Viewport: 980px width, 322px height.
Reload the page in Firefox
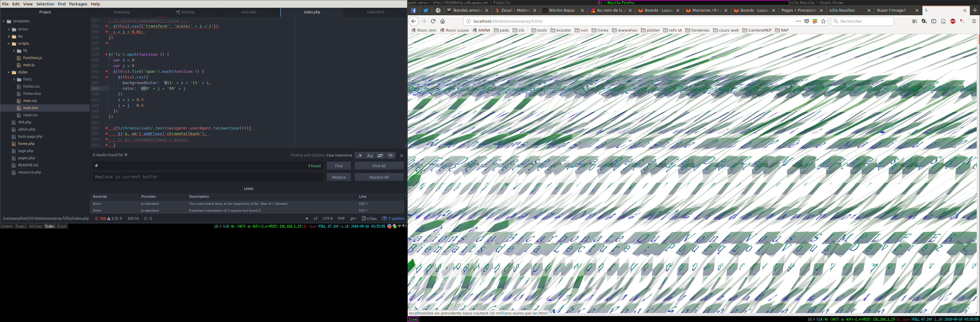coord(433,21)
